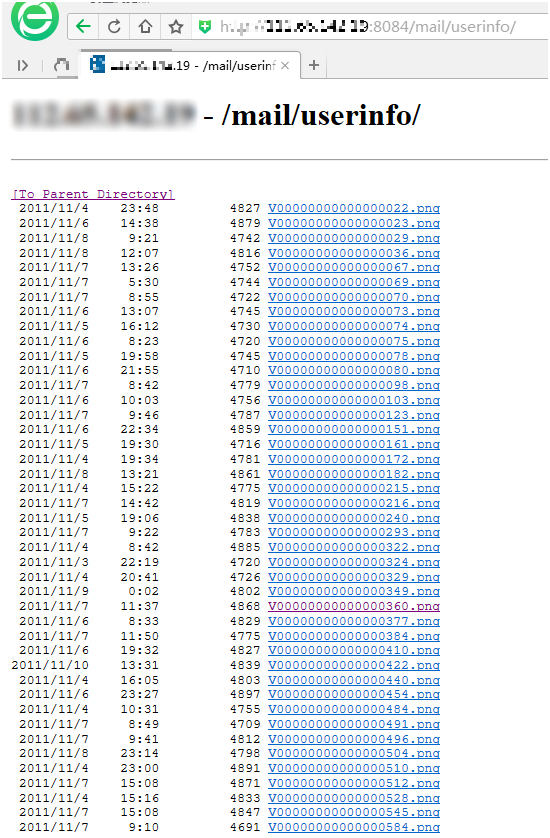Open the home page icon
Image resolution: width=550 pixels, height=838 pixels.
coord(145,26)
